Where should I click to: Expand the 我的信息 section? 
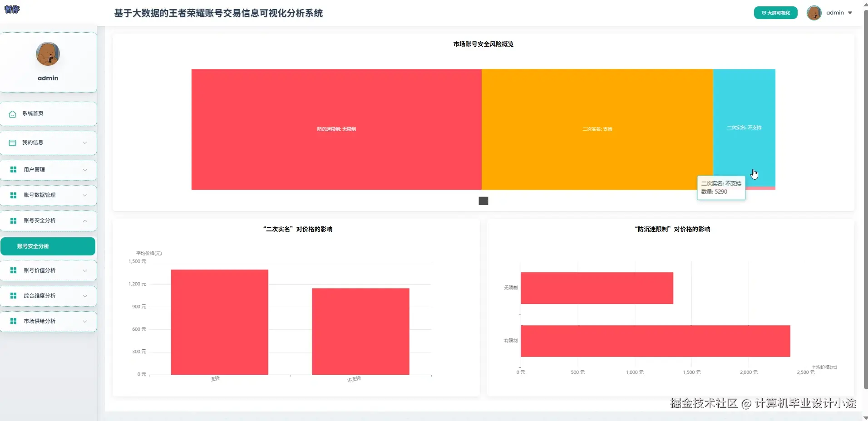pos(48,142)
